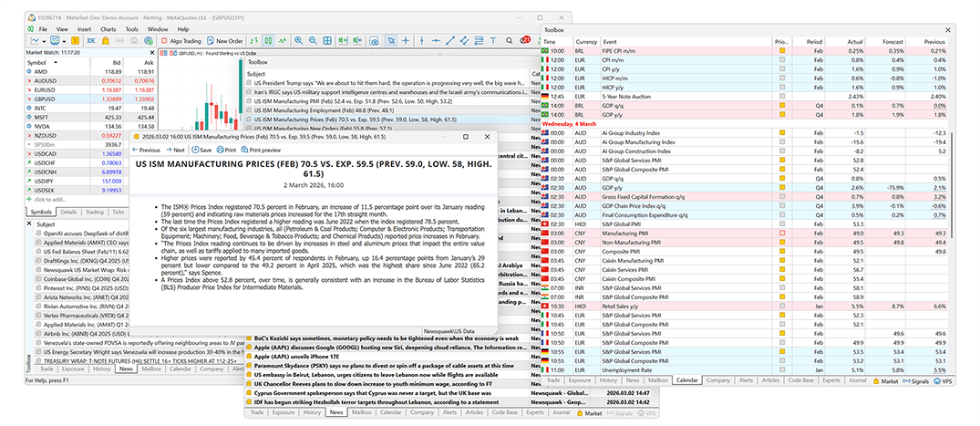Viewport: 980px width, 426px height.
Task: Save the news article
Action: coord(201,151)
